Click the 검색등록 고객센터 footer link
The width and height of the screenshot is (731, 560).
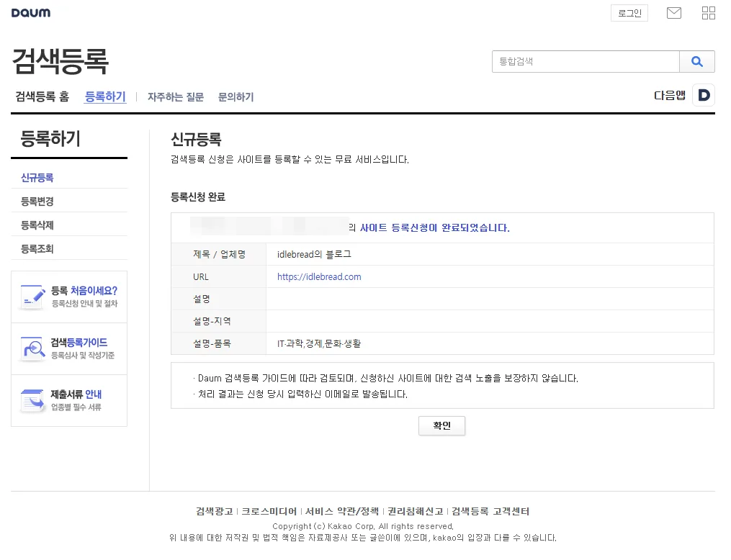[490, 512]
